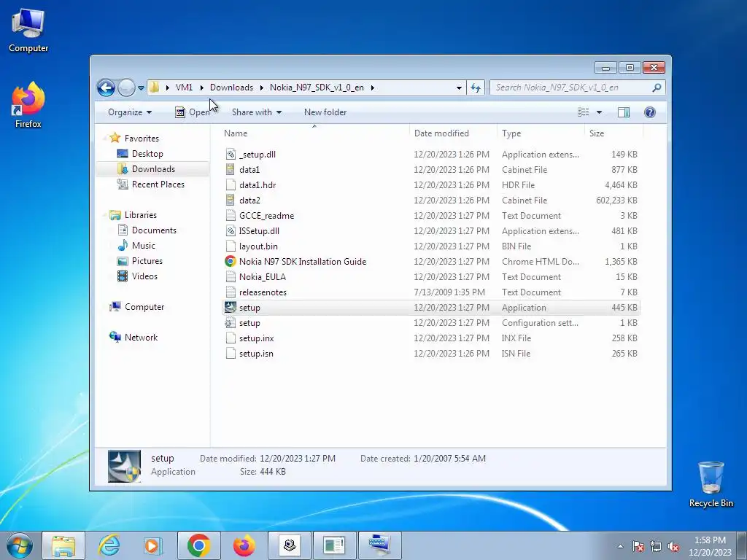Open the Windows Start button
The width and height of the screenshot is (747, 560).
[x=19, y=545]
